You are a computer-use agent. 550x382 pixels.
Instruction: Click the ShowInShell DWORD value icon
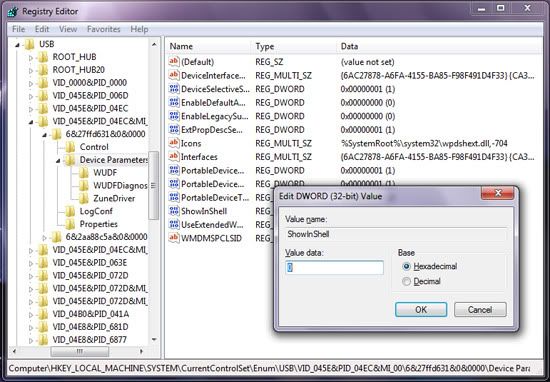174,211
